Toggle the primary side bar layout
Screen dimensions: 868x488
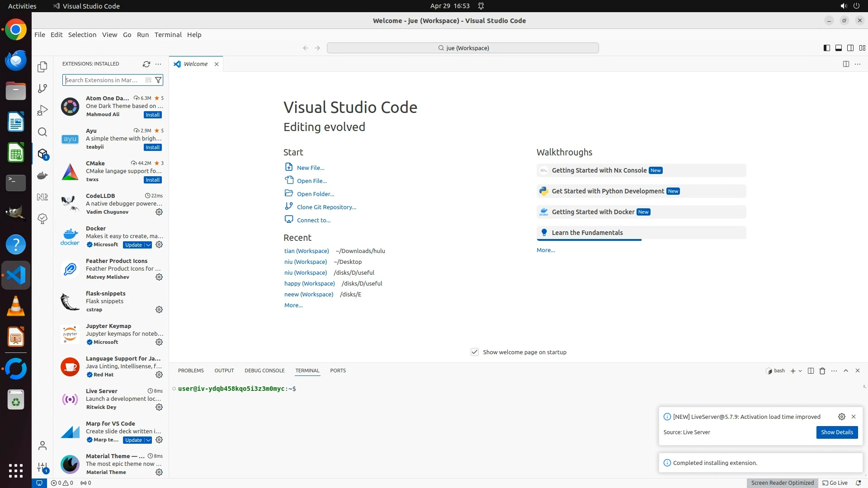(826, 48)
